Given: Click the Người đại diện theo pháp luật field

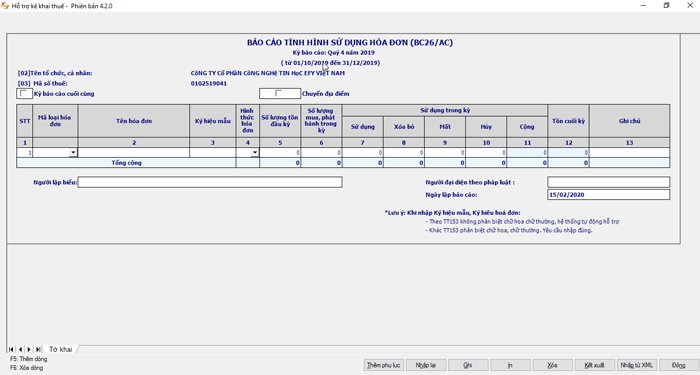Looking at the screenshot, I should coord(608,182).
